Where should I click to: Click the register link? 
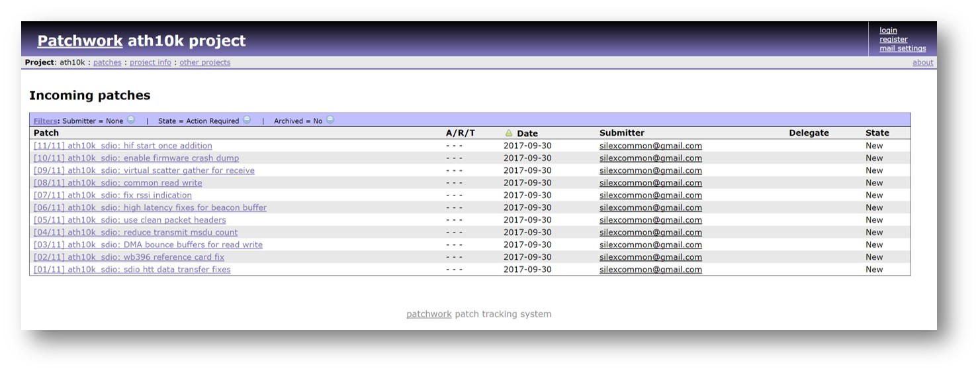(x=893, y=39)
